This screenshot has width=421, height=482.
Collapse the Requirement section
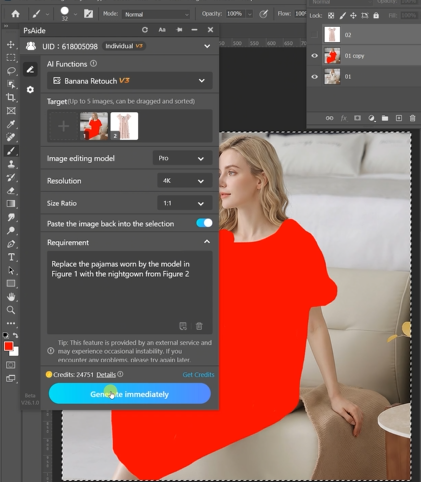click(207, 242)
